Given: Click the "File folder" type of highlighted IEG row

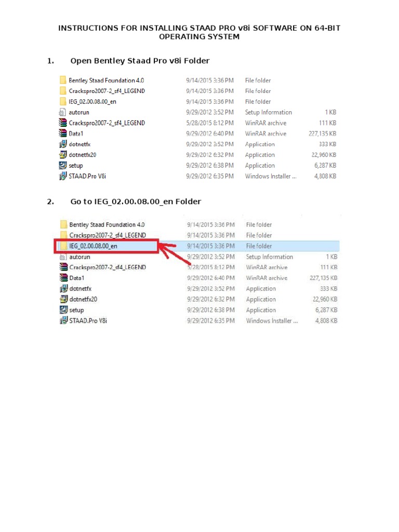Looking at the screenshot, I should click(x=259, y=246).
